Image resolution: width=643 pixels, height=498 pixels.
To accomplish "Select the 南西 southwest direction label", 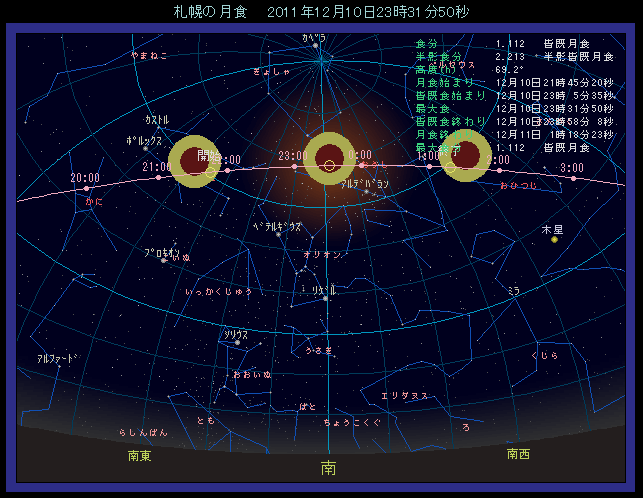I will pos(518,454).
